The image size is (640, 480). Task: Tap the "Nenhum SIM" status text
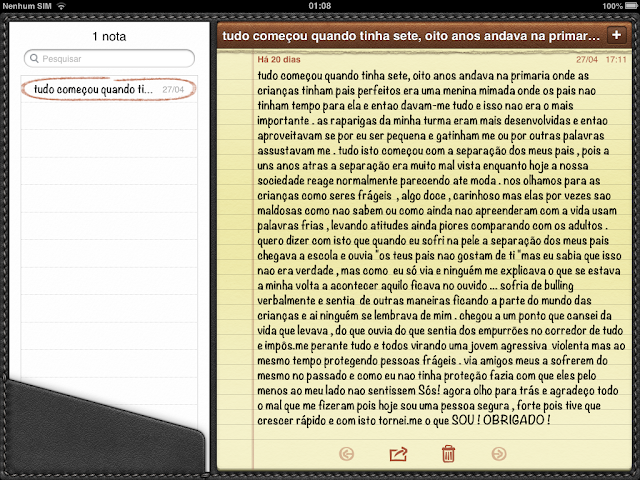point(27,6)
